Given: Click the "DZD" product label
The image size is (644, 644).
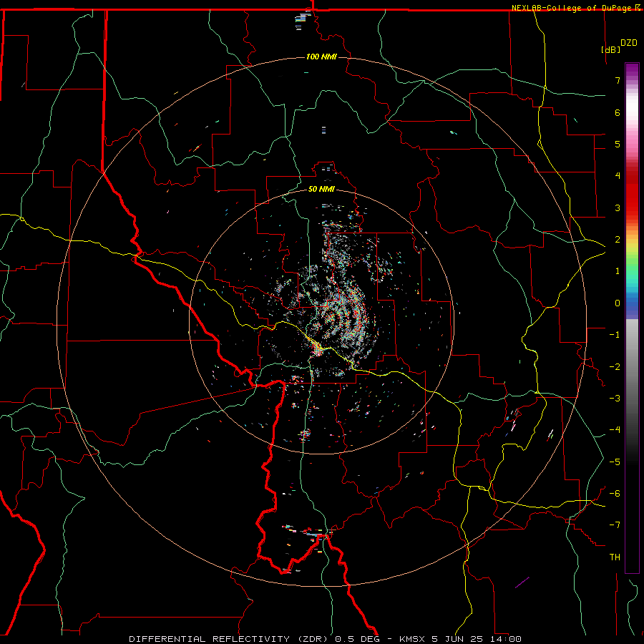Looking at the screenshot, I should point(629,43).
